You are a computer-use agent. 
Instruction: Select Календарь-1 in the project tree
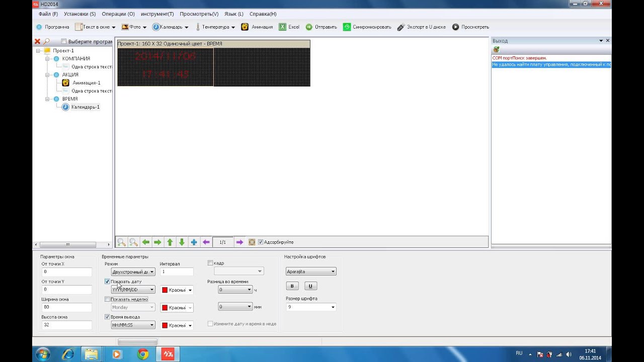[x=86, y=107]
